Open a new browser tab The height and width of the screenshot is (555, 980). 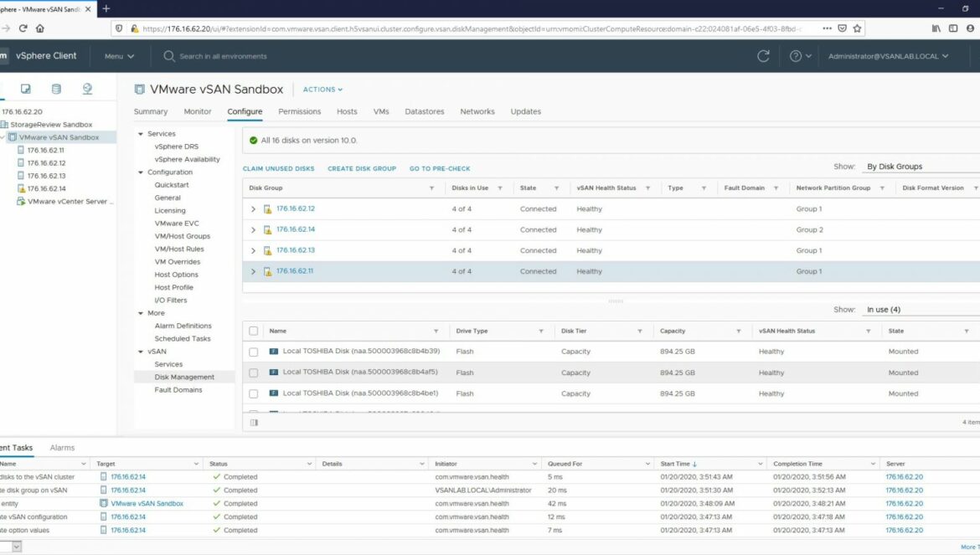coord(106,8)
